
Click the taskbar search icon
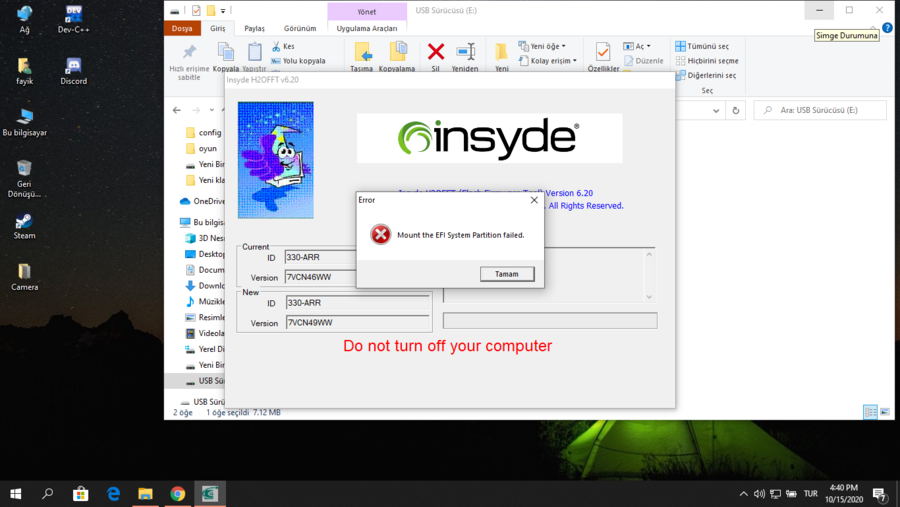tap(48, 494)
